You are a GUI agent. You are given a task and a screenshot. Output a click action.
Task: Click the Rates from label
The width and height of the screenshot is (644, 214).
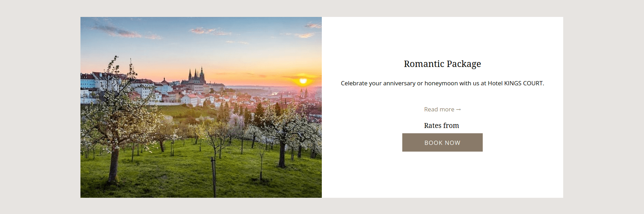(x=441, y=126)
